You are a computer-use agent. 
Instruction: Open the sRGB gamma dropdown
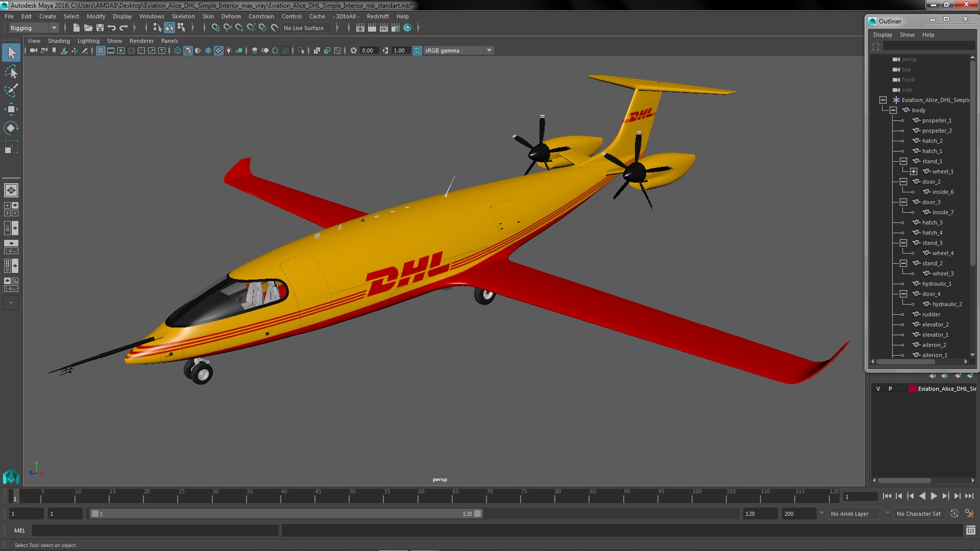point(458,51)
